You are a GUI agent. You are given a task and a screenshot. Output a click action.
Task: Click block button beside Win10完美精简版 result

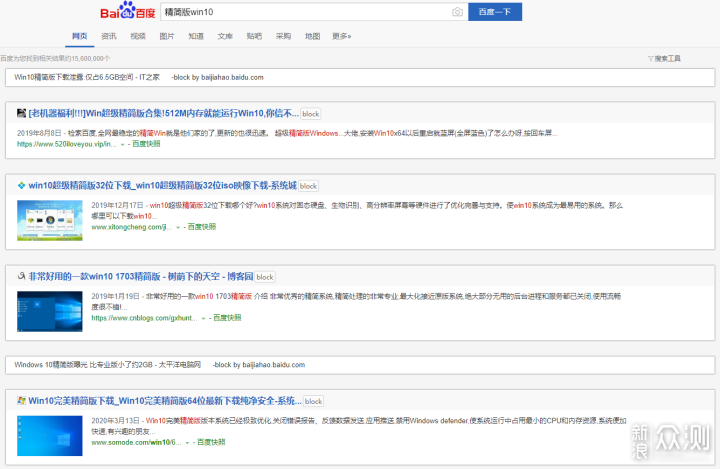click(314, 401)
